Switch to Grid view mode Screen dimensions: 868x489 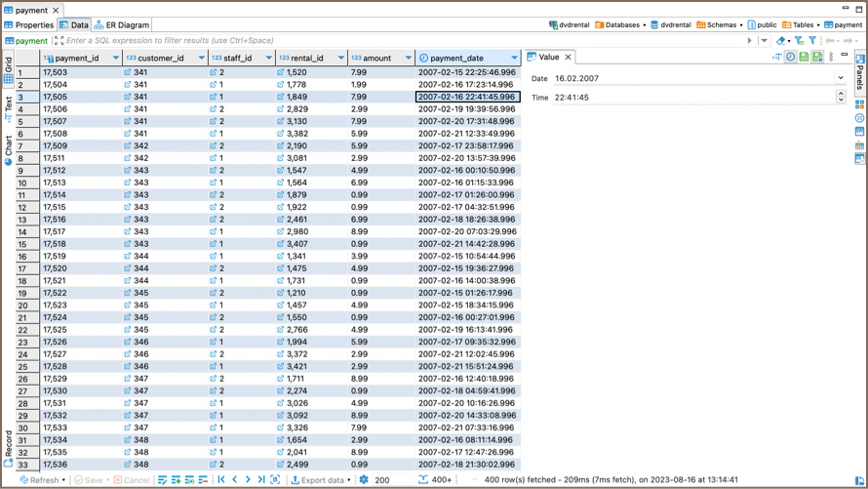9,70
